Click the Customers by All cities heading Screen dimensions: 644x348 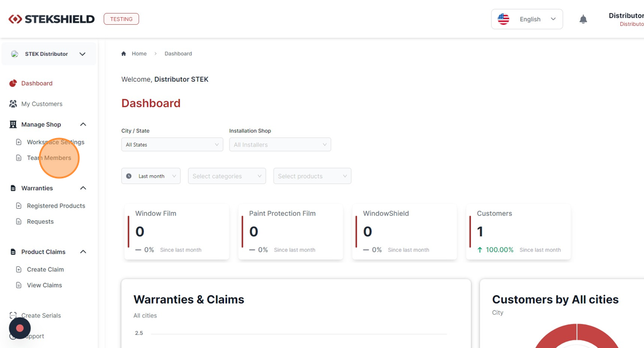pyautogui.click(x=555, y=300)
